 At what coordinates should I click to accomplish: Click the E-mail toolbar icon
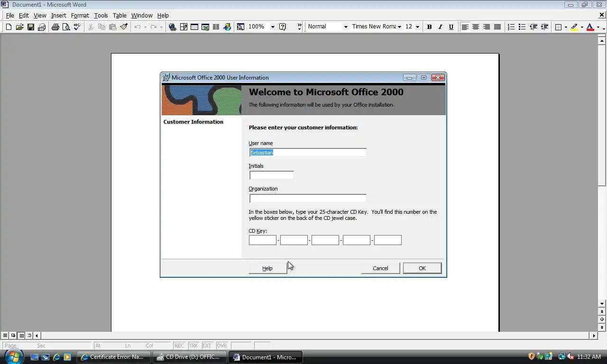coord(42,27)
